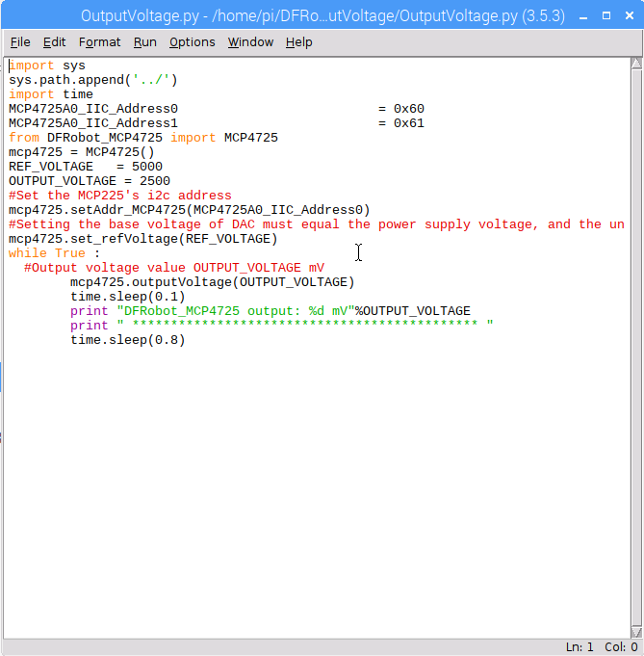Screen dimensions: 644x656
Task: Click 'from DFRobot_MCP4725 import MCP4725' line
Action: [x=143, y=138]
